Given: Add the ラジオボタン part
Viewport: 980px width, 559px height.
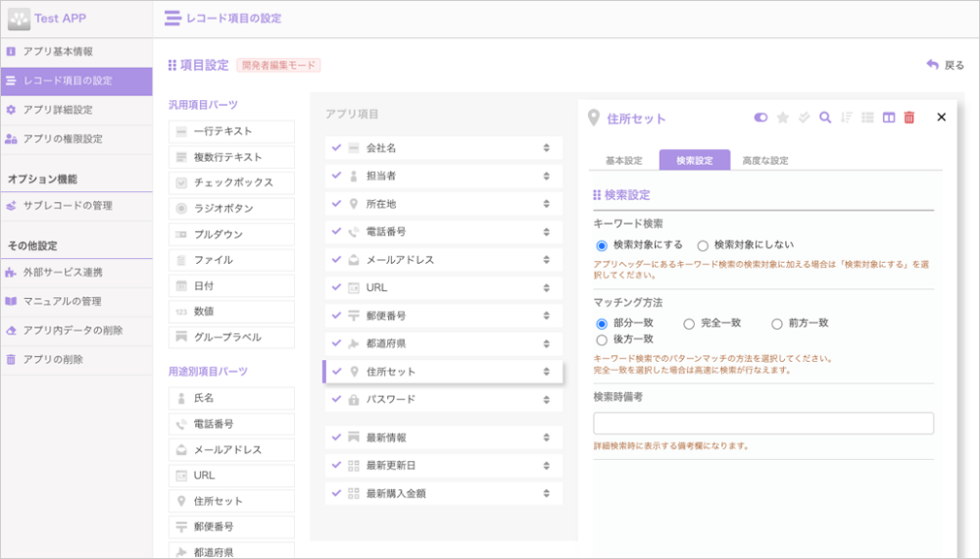Looking at the screenshot, I should click(x=231, y=208).
